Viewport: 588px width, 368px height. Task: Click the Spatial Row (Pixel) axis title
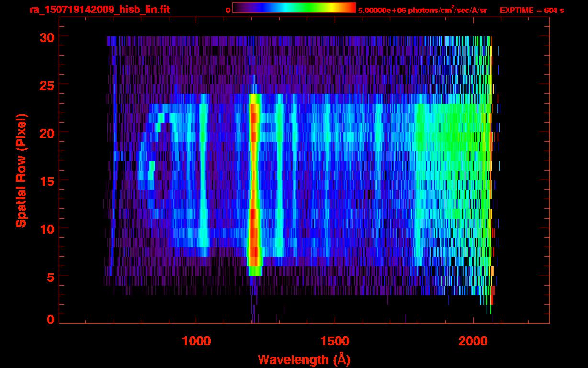[21, 170]
